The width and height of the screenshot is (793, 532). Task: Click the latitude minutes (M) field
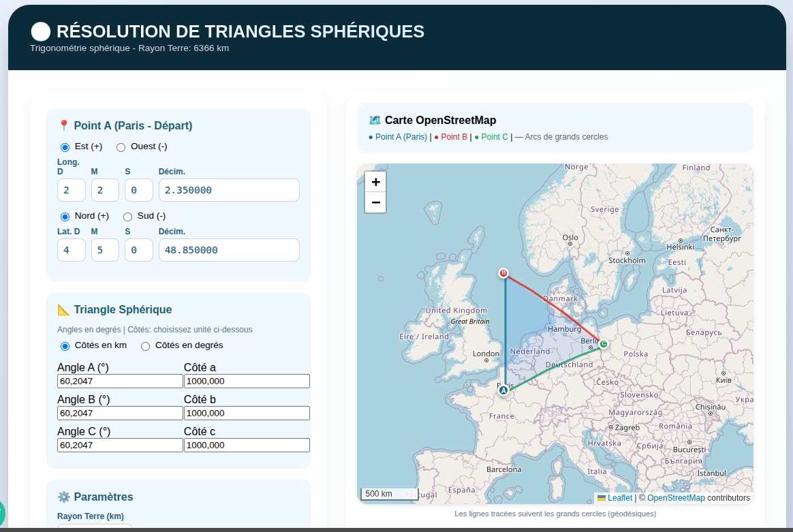(x=105, y=250)
